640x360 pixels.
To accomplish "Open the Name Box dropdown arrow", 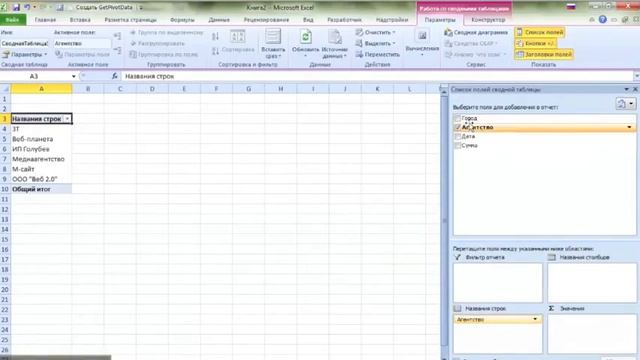I will [73, 76].
